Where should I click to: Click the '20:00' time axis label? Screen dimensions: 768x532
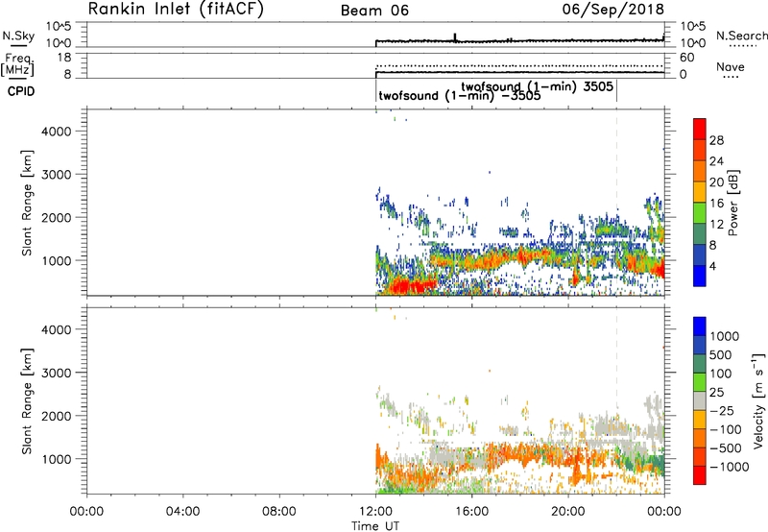[568, 512]
